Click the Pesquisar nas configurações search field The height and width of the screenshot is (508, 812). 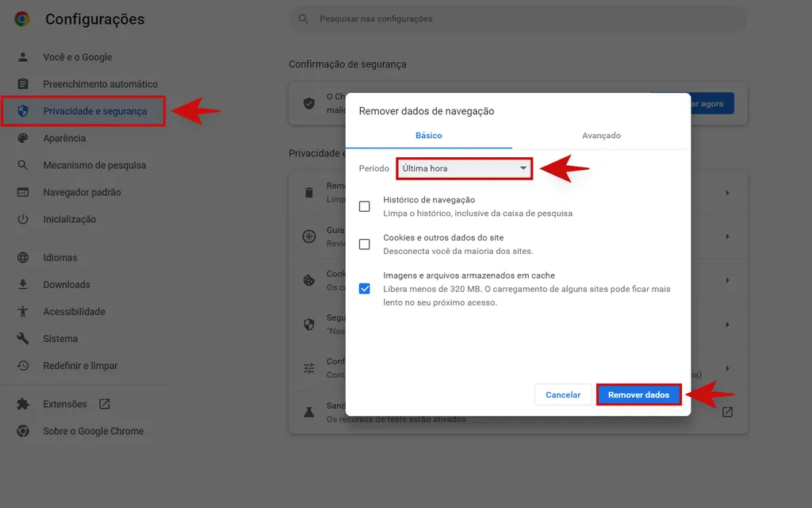[518, 19]
